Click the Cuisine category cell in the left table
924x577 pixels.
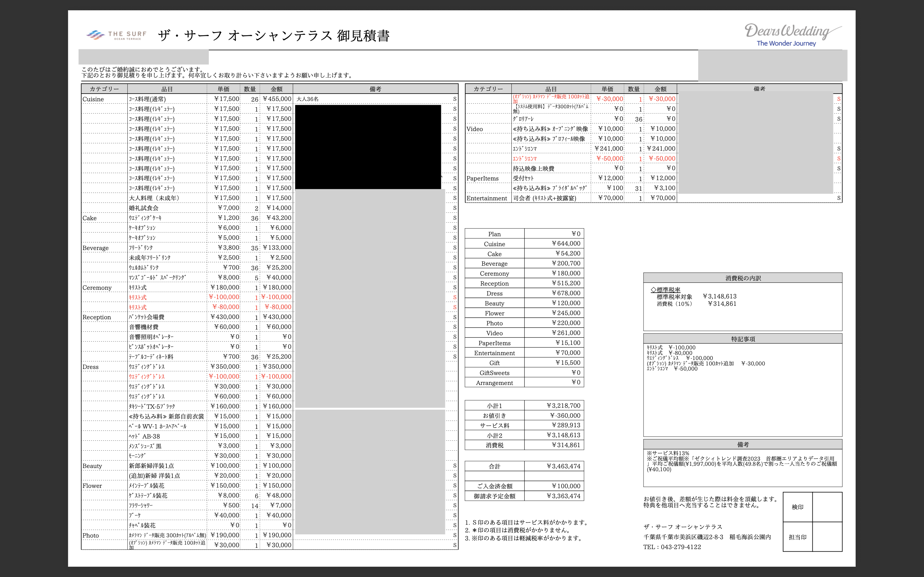coord(93,99)
